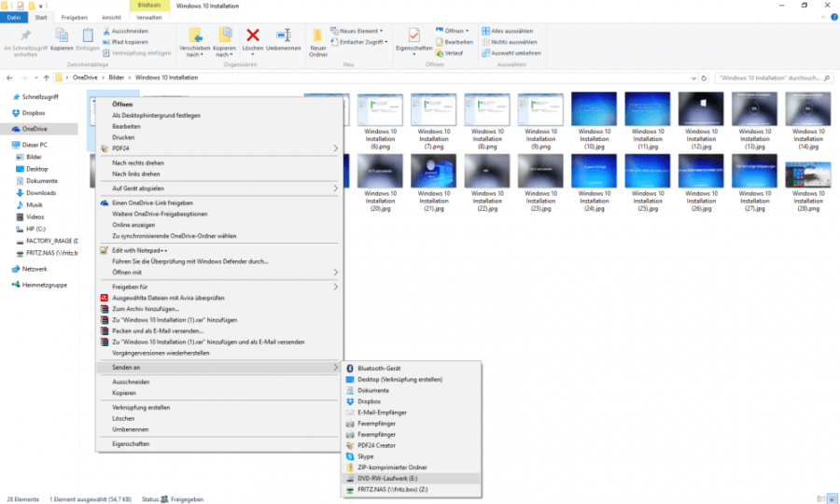Open the blue help question mark icon
840x504 pixels.
click(834, 17)
